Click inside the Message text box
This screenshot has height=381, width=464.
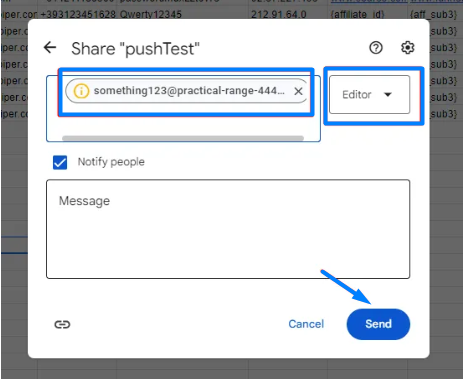coord(228,229)
